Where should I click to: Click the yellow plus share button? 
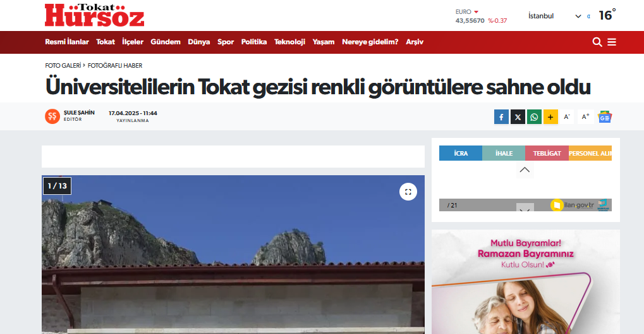point(550,117)
